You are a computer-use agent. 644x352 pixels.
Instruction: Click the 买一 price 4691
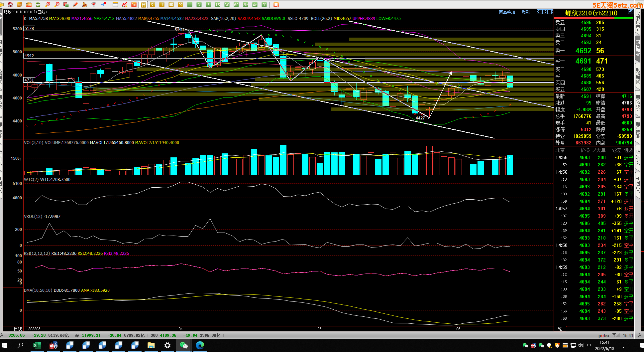point(584,61)
